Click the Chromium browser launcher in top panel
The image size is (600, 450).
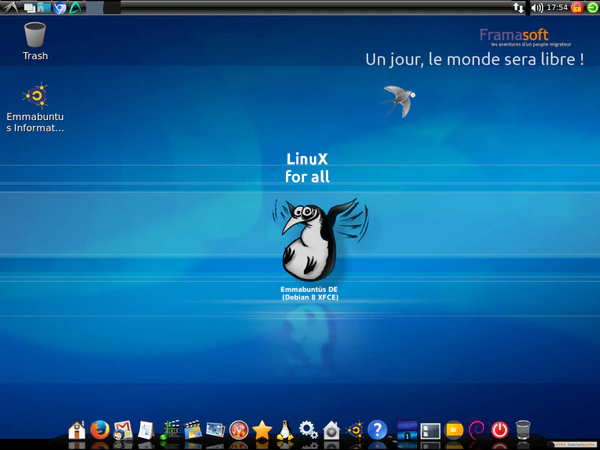tap(59, 7)
